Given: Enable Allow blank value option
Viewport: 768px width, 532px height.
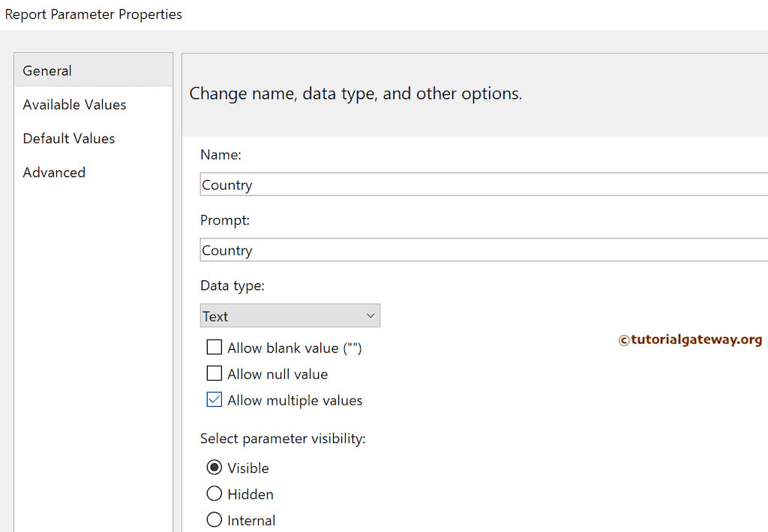Looking at the screenshot, I should 214,347.
